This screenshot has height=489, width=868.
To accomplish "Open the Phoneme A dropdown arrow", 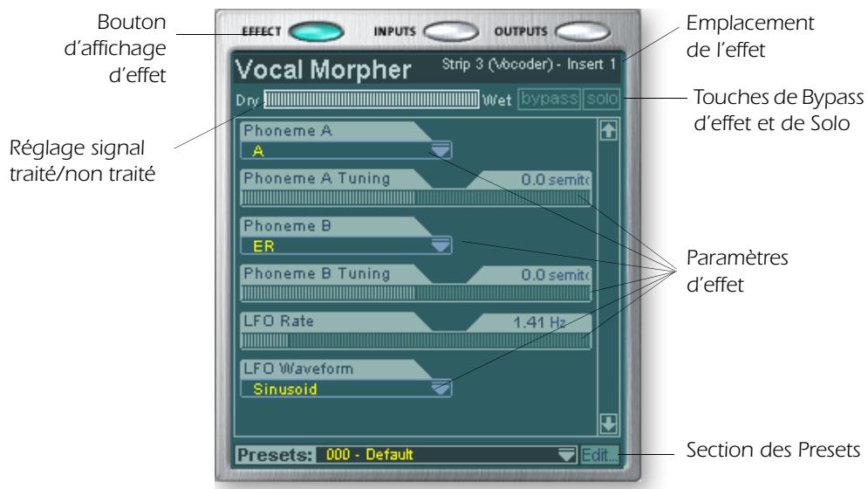I will 442,150.
